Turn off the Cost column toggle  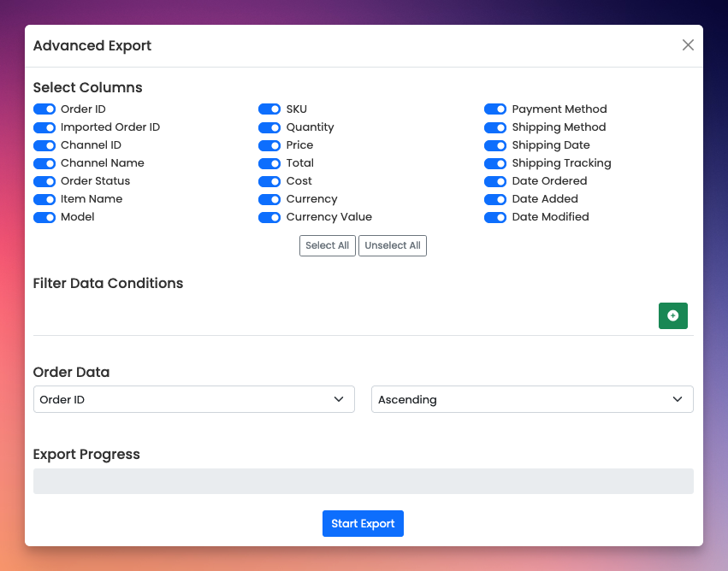pos(269,181)
